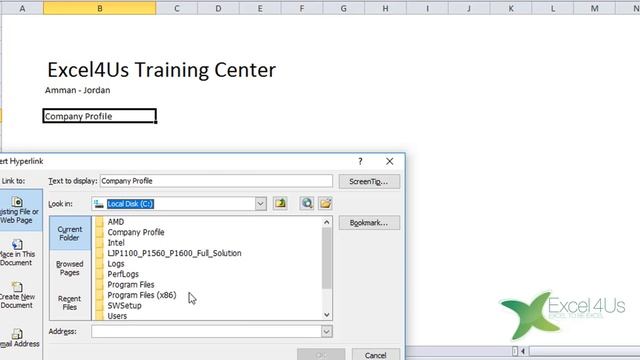
Task: Select LJP1100_P1560_P1600_Full_Solution folder
Action: [x=174, y=253]
